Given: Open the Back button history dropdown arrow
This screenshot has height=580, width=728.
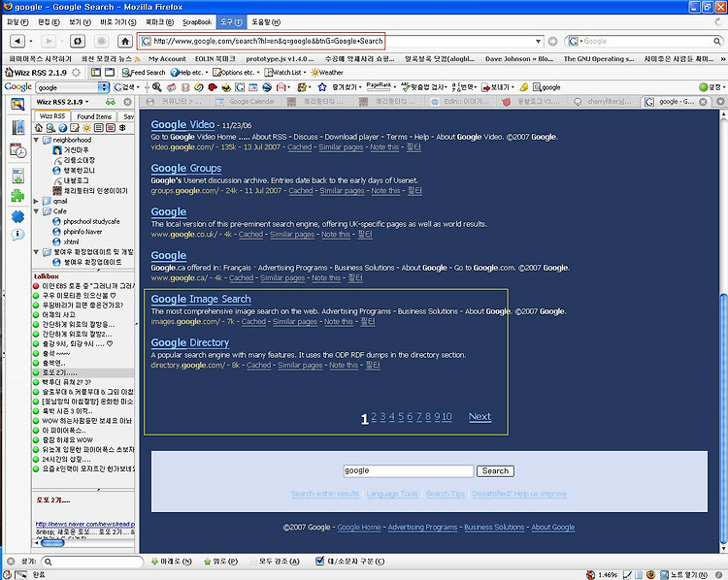Looking at the screenshot, I should (x=31, y=42).
